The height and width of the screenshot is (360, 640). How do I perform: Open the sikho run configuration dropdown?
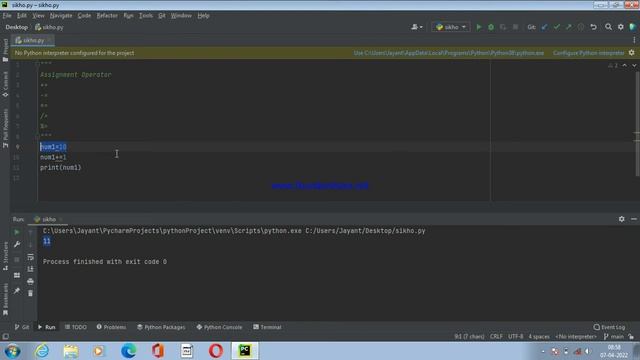tap(451, 27)
